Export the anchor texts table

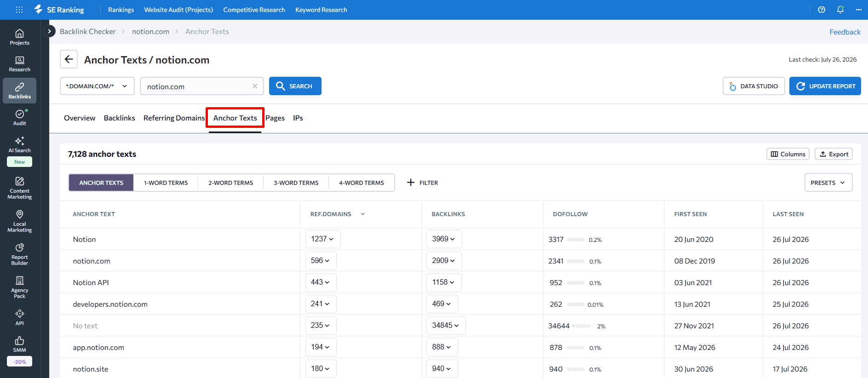tap(834, 154)
